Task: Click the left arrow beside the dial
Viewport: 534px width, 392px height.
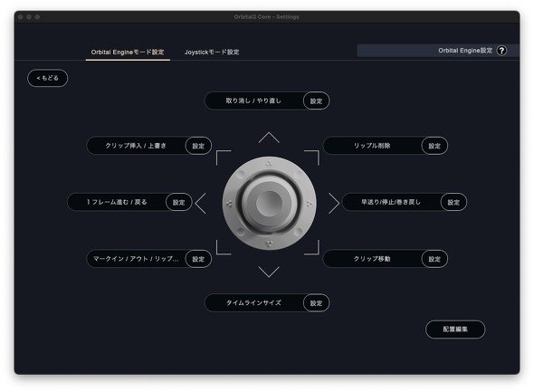Action: pos(201,204)
